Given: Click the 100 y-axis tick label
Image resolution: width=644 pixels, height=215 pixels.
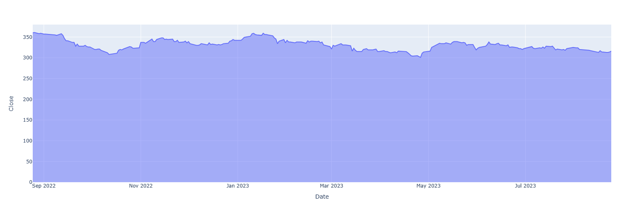Looking at the screenshot, I should tap(27, 141).
